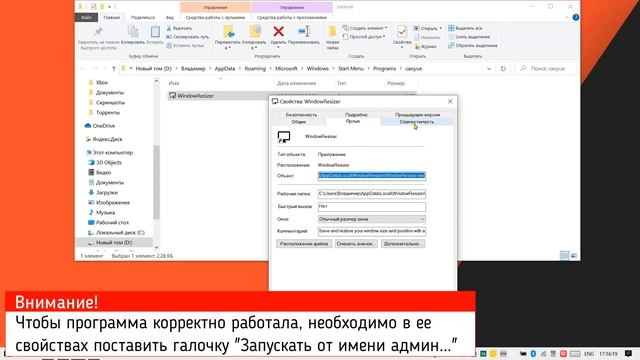Click the Copy to (Копировать в) folder icon
Viewport: 640px width, 360px height.
(255, 32)
